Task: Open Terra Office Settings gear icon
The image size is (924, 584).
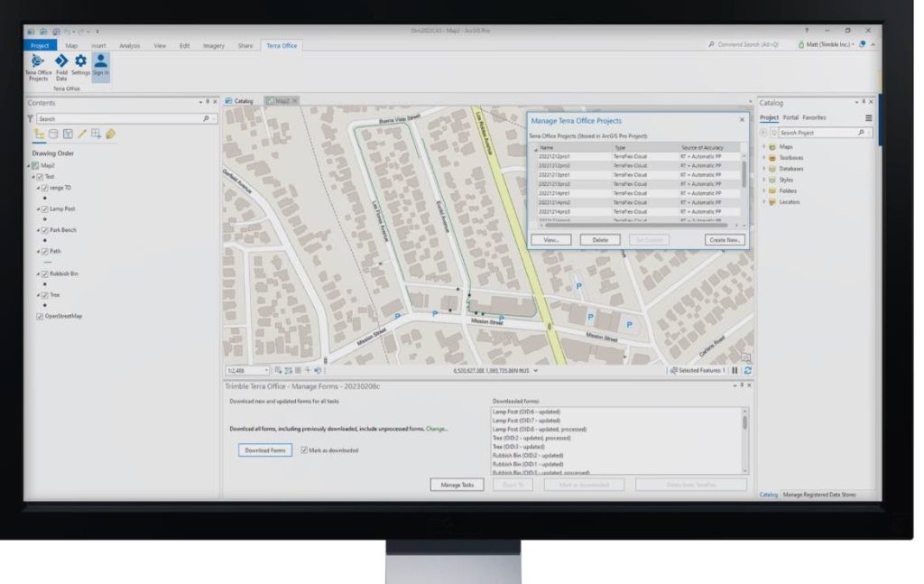Action: pos(79,60)
